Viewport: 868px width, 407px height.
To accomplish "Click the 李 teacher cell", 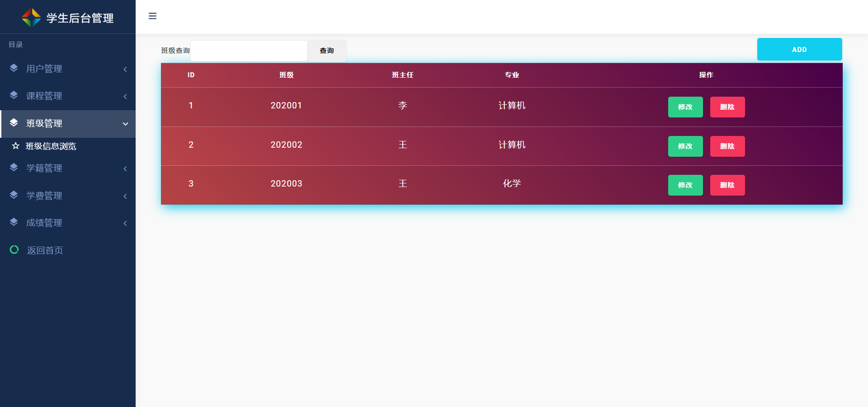I will (403, 105).
